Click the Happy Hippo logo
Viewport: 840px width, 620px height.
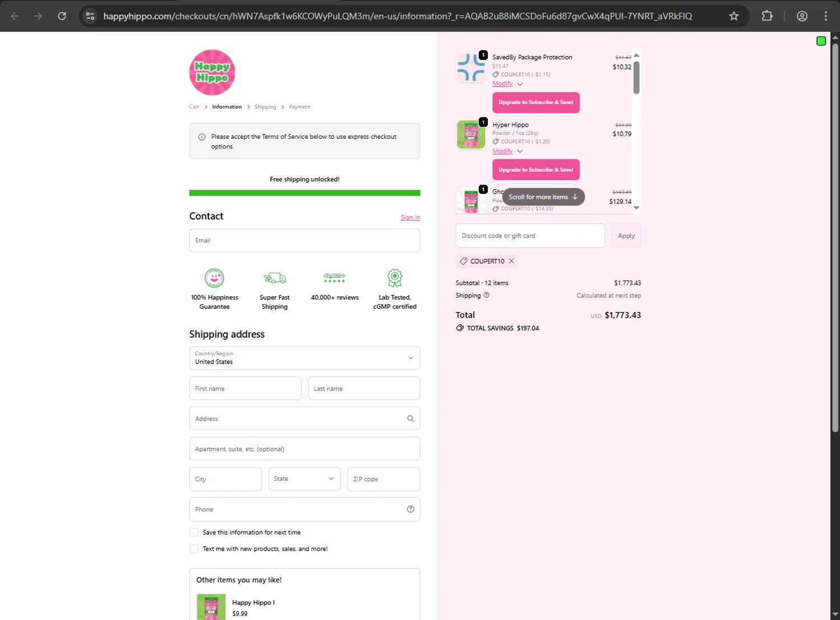(x=212, y=72)
